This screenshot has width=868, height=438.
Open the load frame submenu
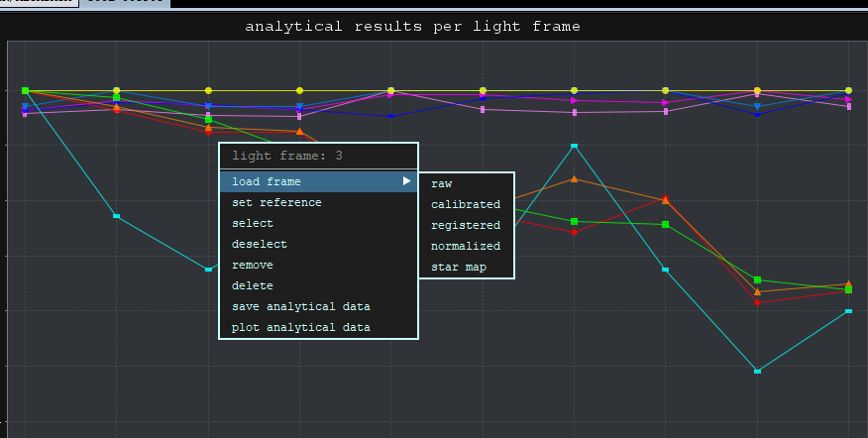(x=318, y=181)
